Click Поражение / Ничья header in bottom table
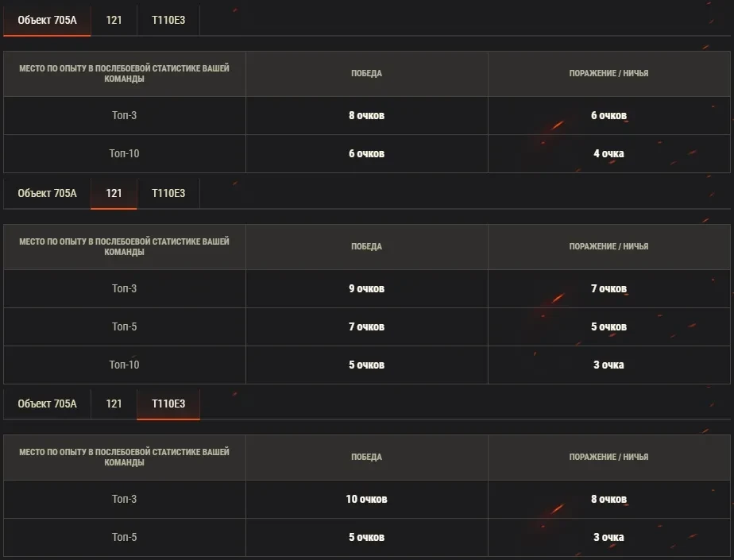734x560 pixels. pos(608,457)
